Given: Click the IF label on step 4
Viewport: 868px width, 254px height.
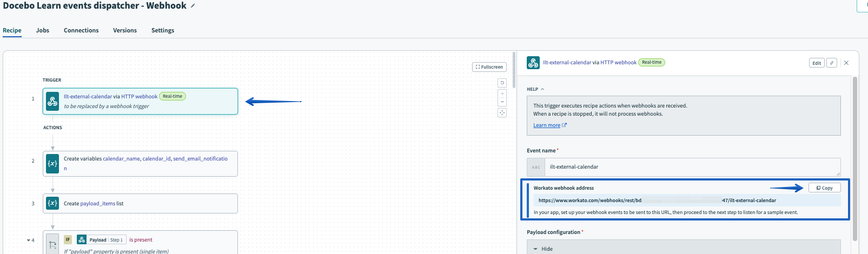Looking at the screenshot, I should [68, 239].
